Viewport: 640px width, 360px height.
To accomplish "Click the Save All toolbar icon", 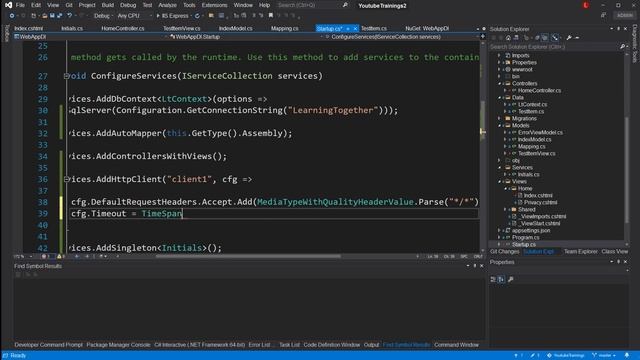I will tap(60, 16).
